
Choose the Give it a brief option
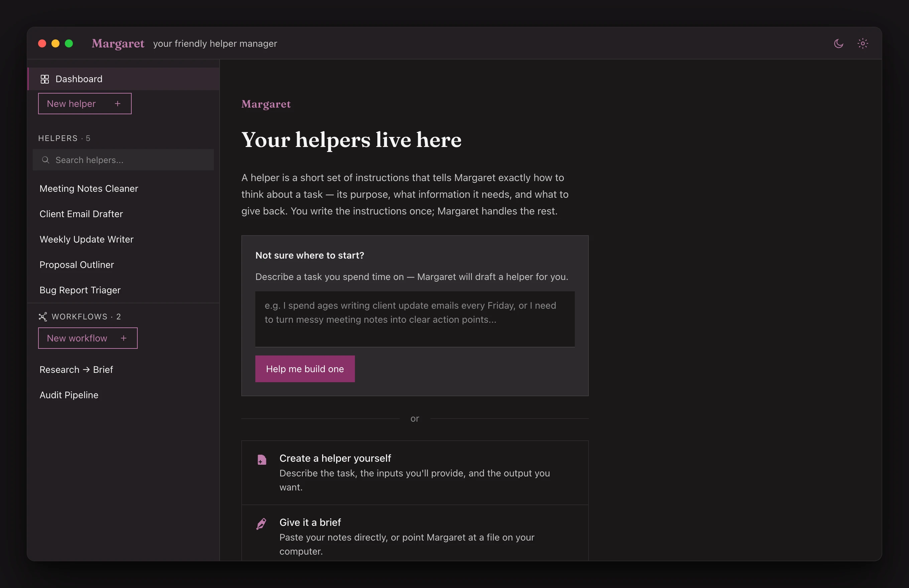[415, 533]
